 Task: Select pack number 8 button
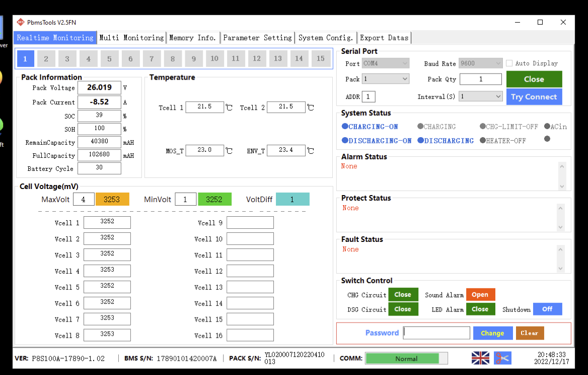[173, 58]
